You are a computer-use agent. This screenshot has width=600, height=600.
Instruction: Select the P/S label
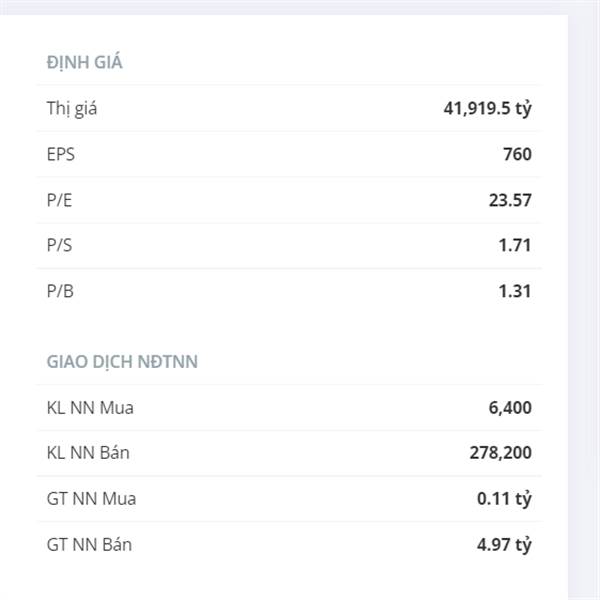point(59,245)
